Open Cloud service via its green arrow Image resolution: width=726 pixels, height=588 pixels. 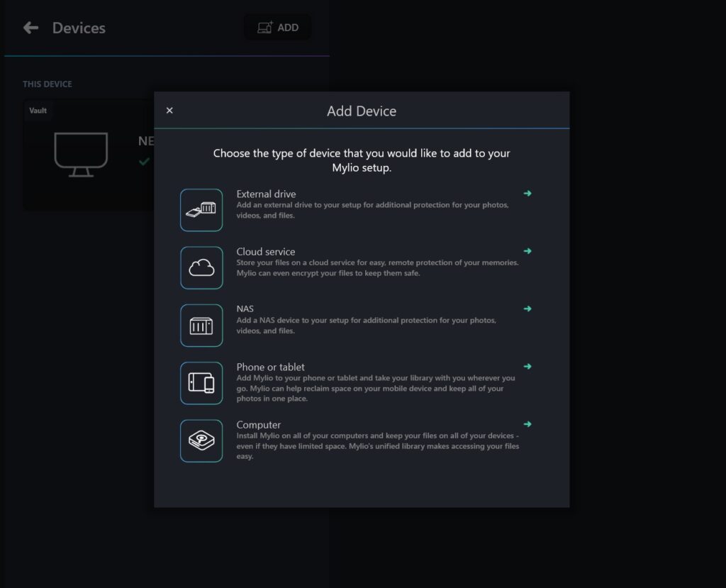point(527,251)
